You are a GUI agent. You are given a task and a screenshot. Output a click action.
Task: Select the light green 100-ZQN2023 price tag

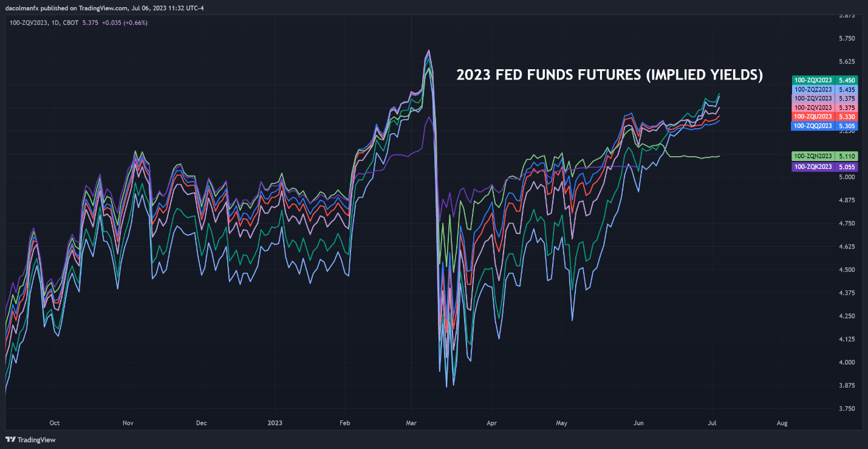tap(825, 156)
